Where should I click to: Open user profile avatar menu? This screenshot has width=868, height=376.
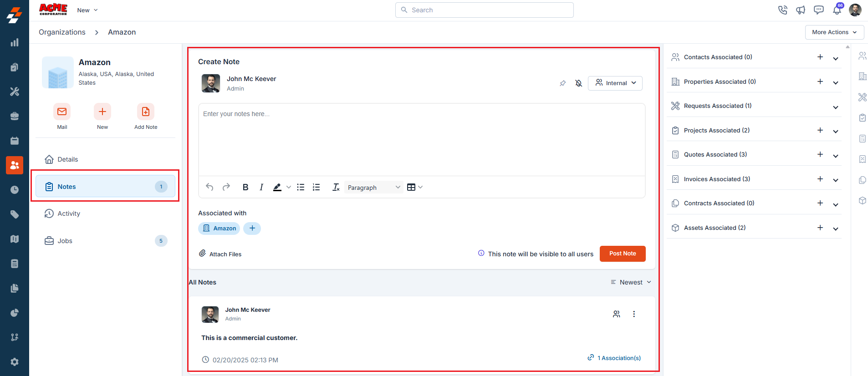coord(855,10)
